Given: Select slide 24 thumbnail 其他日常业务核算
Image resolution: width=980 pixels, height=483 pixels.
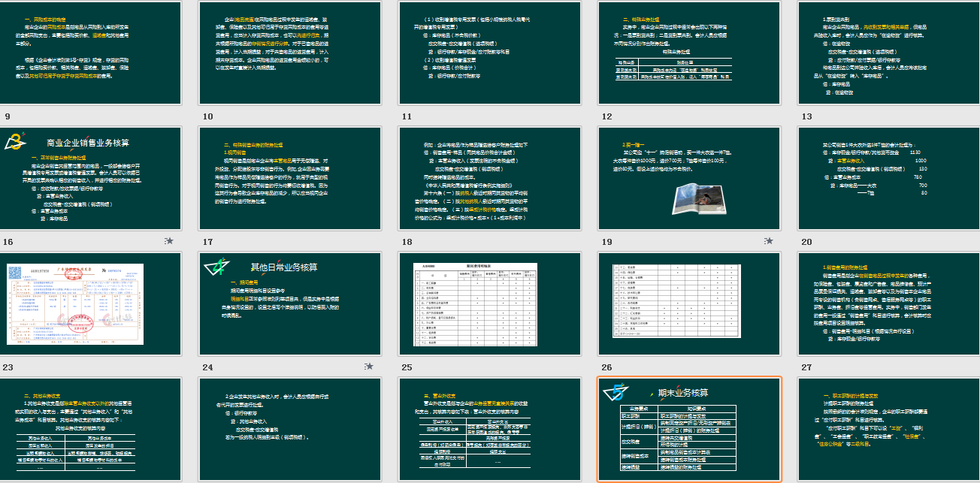Looking at the screenshot, I should (x=291, y=303).
